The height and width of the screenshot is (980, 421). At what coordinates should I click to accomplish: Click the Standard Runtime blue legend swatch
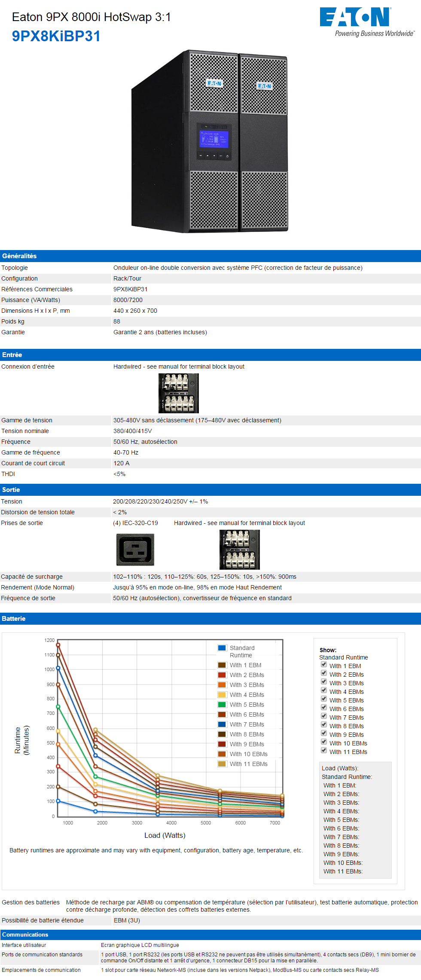[x=222, y=648]
